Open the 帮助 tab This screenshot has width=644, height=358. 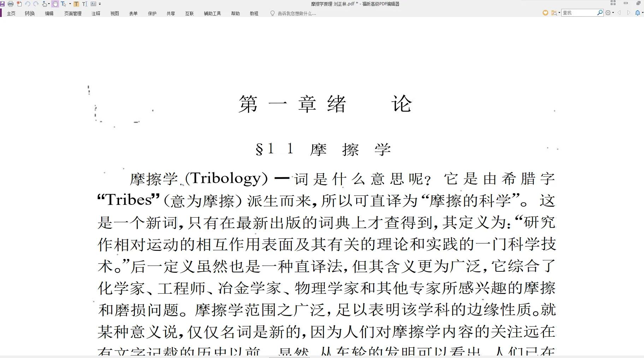click(x=235, y=13)
